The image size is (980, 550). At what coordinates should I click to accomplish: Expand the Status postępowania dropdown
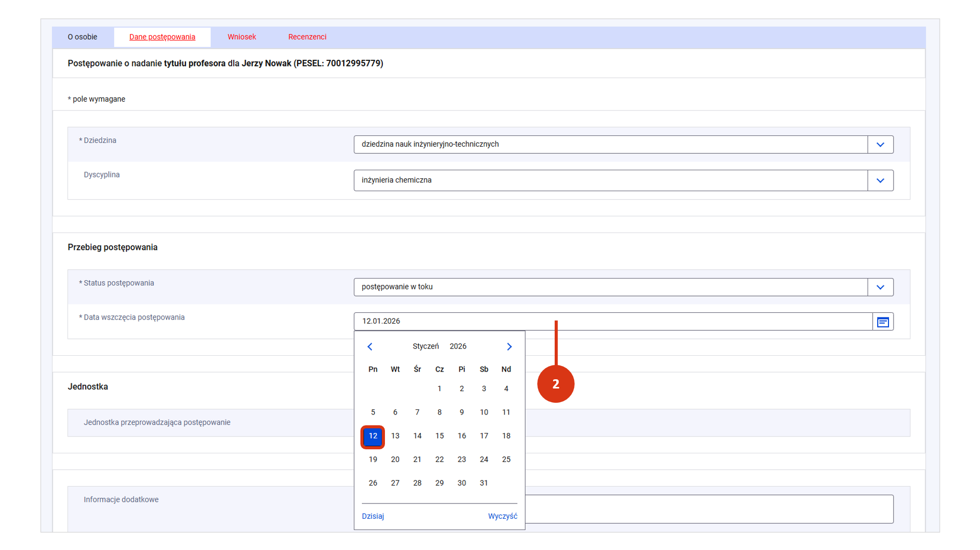[880, 287]
